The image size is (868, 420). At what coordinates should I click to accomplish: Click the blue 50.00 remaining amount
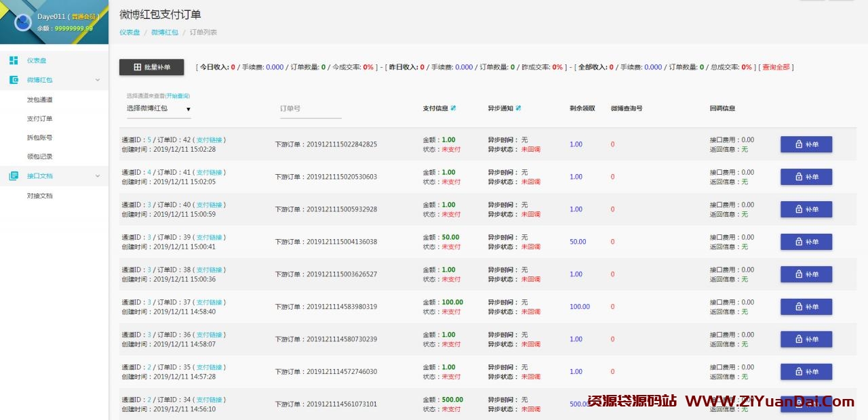(x=578, y=242)
